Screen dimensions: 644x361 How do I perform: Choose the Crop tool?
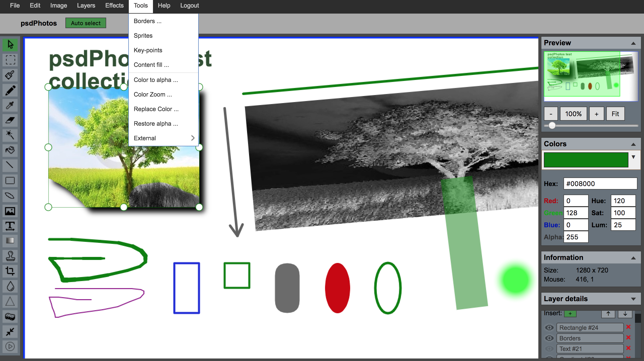(x=10, y=271)
